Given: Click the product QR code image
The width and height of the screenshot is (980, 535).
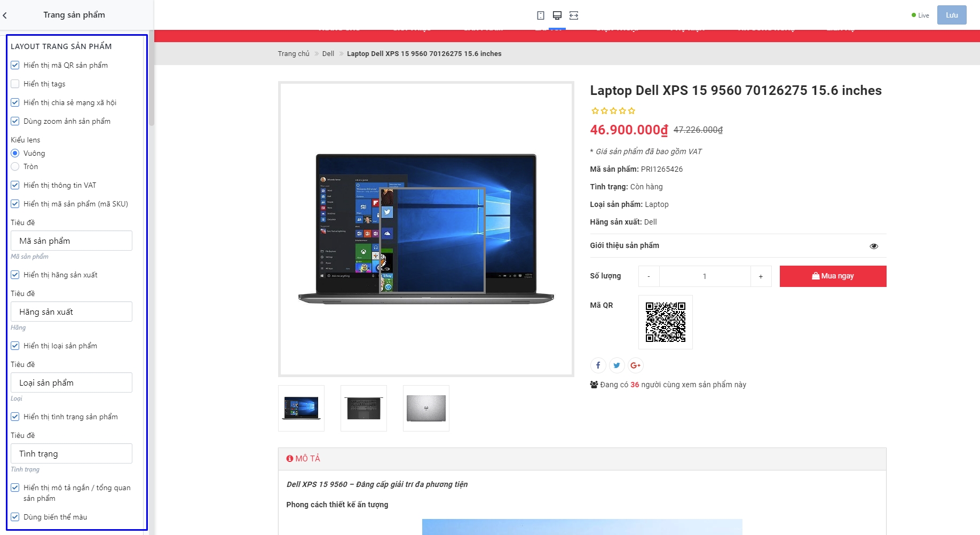Looking at the screenshot, I should pos(666,322).
